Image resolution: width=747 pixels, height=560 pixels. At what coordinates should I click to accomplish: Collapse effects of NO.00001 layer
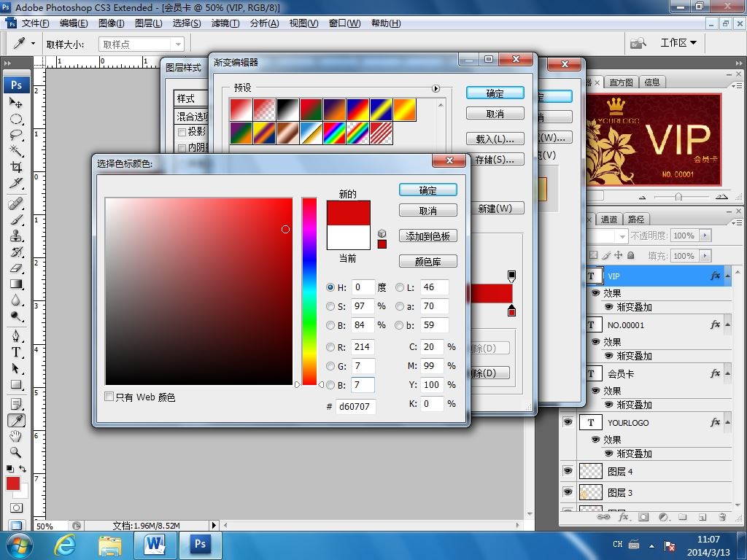pos(727,324)
